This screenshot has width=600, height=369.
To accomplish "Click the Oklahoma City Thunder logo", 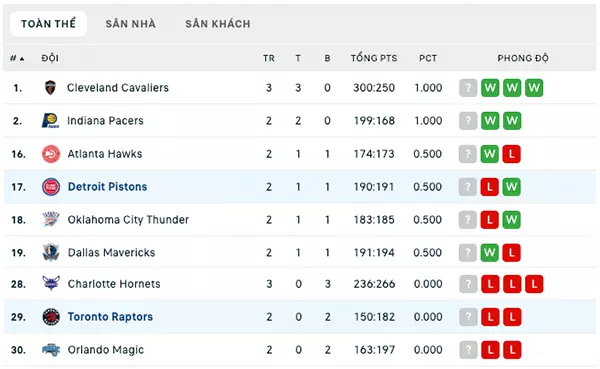I will click(x=51, y=220).
